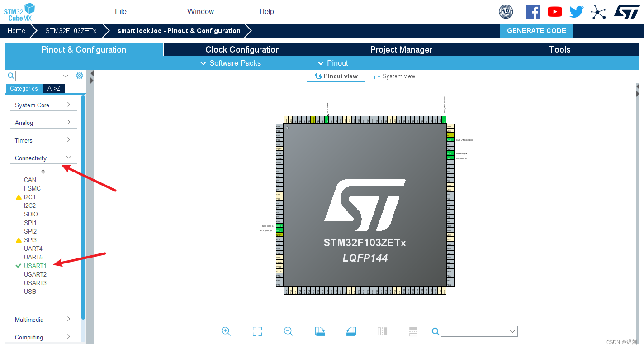The height and width of the screenshot is (349, 644).
Task: Select I2C1 showing the warning triangle
Action: pos(29,197)
